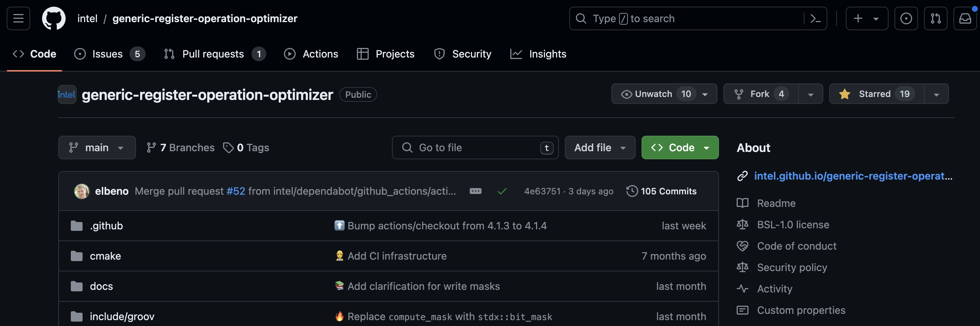Jump to the Readme in About
This screenshot has width=980, height=326.
pyautogui.click(x=776, y=203)
